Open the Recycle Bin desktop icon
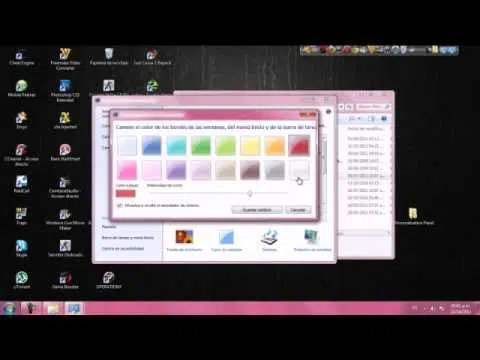This screenshot has width=480, height=360. (x=109, y=57)
